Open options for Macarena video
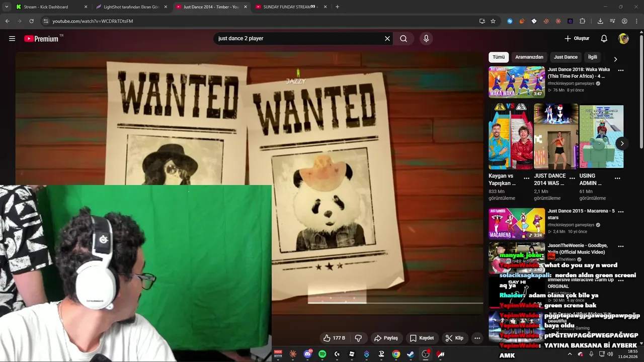 pyautogui.click(x=621, y=212)
